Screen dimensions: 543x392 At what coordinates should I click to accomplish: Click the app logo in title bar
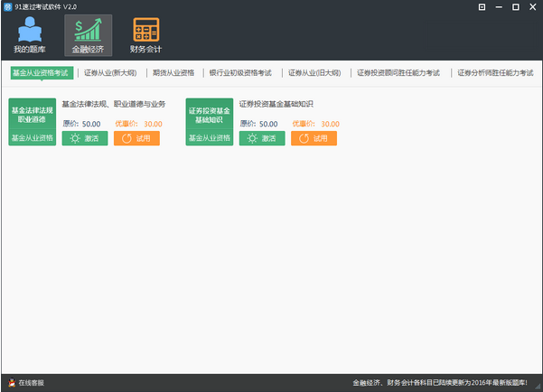coord(7,6)
